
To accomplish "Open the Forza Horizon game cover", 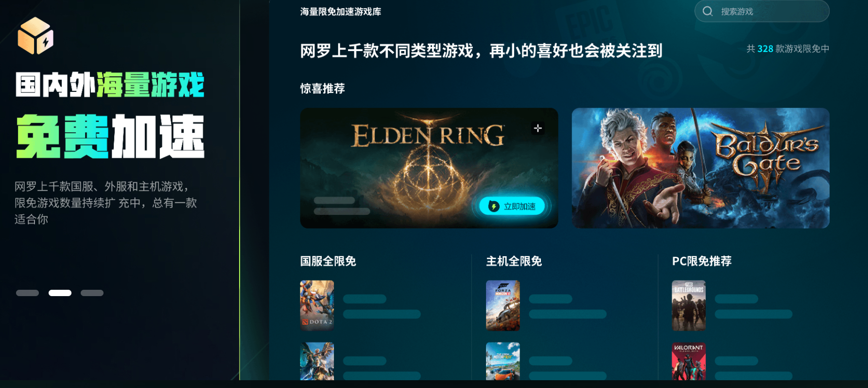I will point(503,305).
